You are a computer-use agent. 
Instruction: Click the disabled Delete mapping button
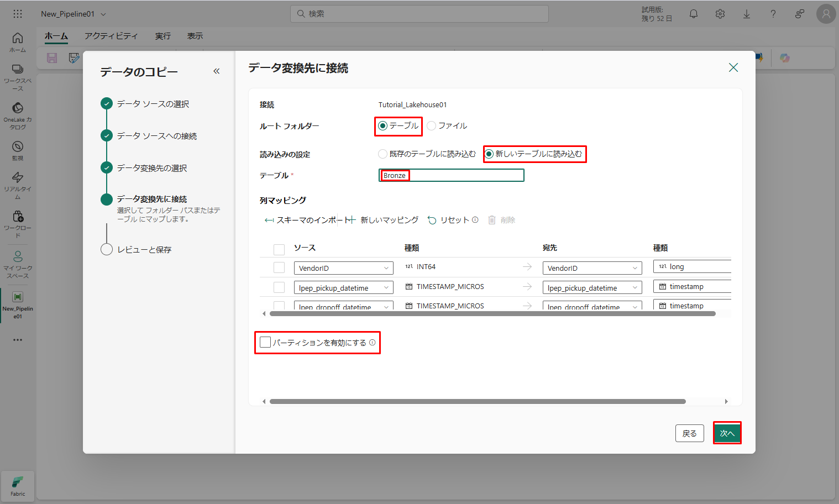click(x=502, y=220)
